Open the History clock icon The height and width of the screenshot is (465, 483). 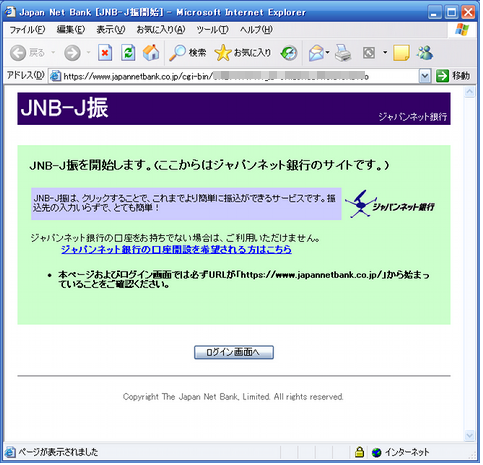[x=289, y=53]
